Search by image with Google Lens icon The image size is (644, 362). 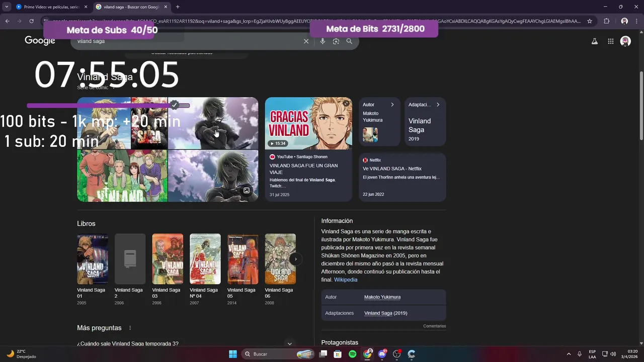336,41
